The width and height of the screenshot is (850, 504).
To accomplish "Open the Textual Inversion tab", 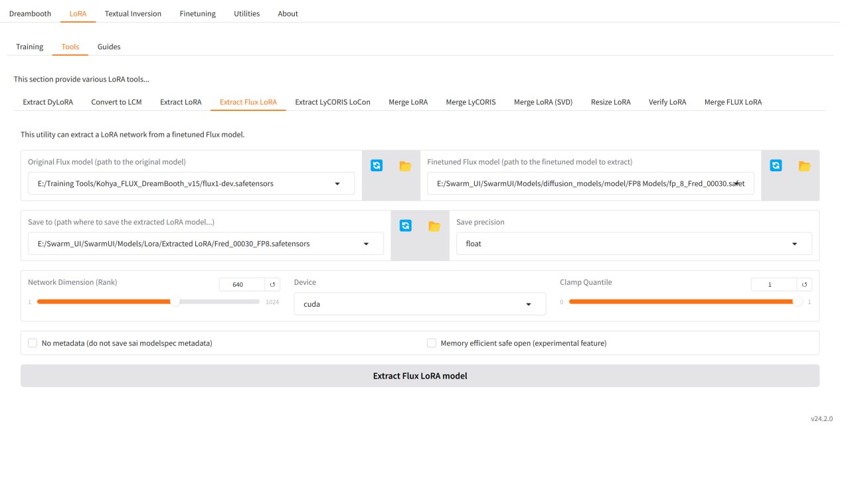I will (x=133, y=13).
